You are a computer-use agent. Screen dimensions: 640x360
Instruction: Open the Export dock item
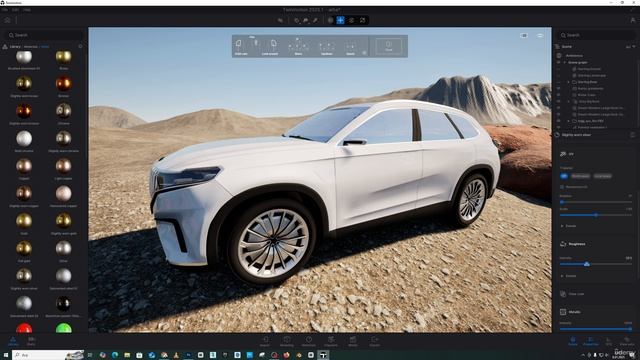pos(375,341)
